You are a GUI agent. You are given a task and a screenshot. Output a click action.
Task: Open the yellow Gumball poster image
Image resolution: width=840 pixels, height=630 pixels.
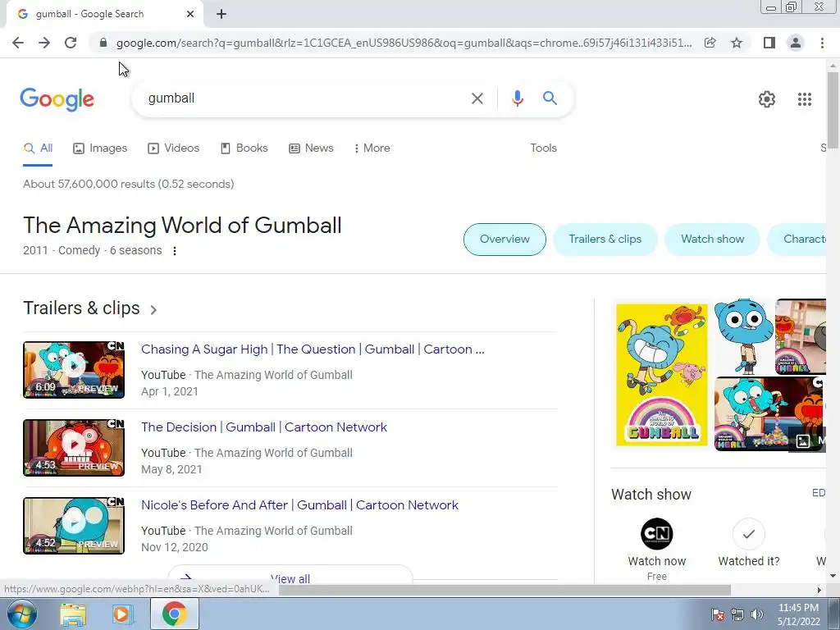(x=662, y=375)
